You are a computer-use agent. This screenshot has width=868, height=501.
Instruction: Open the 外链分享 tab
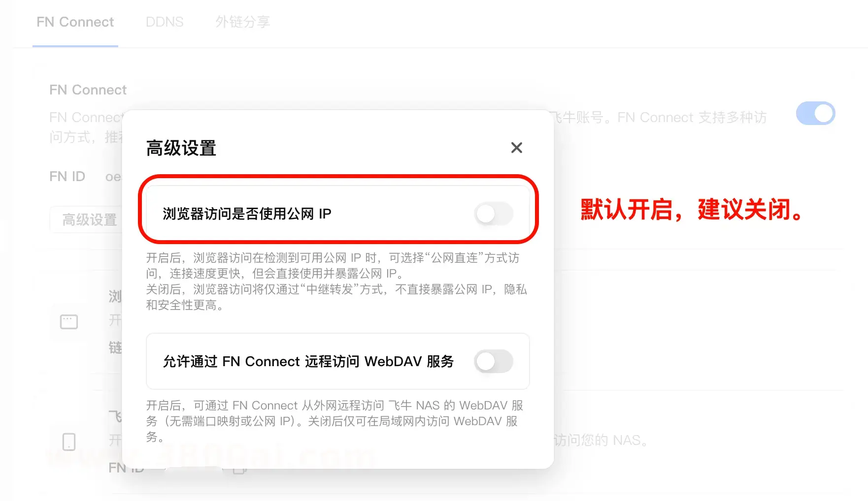(x=243, y=22)
